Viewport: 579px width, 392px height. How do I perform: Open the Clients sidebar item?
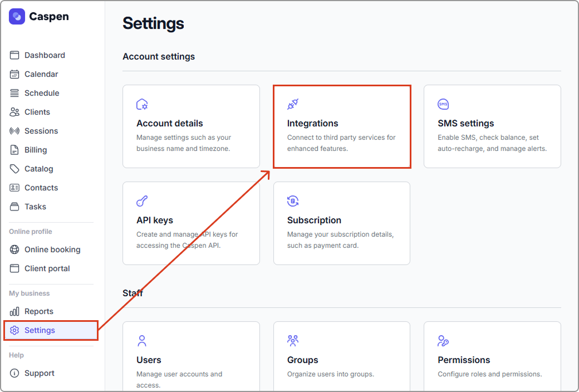pyautogui.click(x=37, y=112)
